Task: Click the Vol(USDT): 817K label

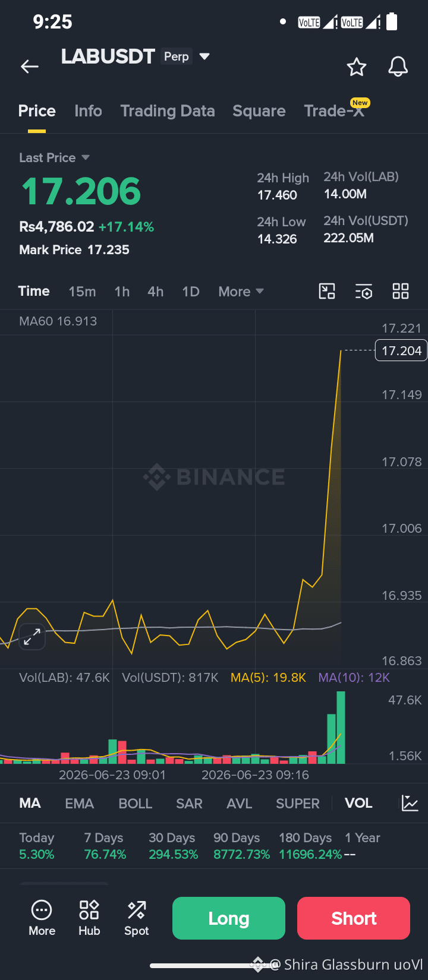Action: 170,678
